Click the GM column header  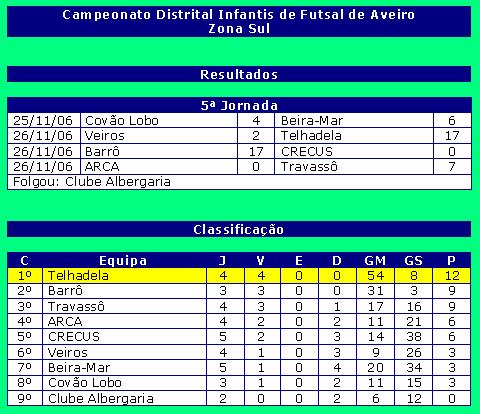375,260
